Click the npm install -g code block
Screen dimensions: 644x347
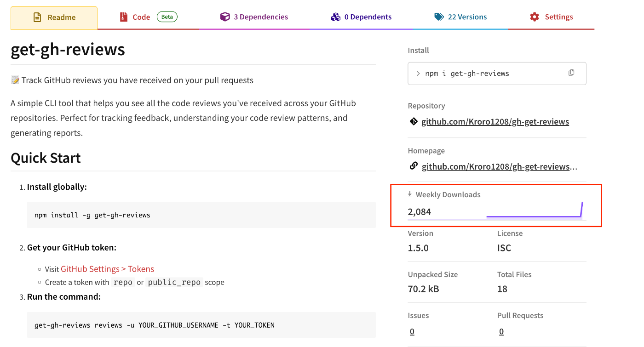click(201, 215)
